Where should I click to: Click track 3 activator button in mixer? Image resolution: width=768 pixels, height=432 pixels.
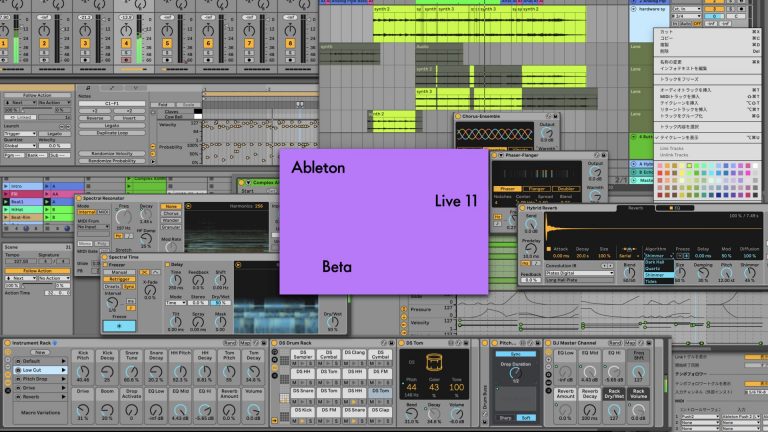pos(85,44)
